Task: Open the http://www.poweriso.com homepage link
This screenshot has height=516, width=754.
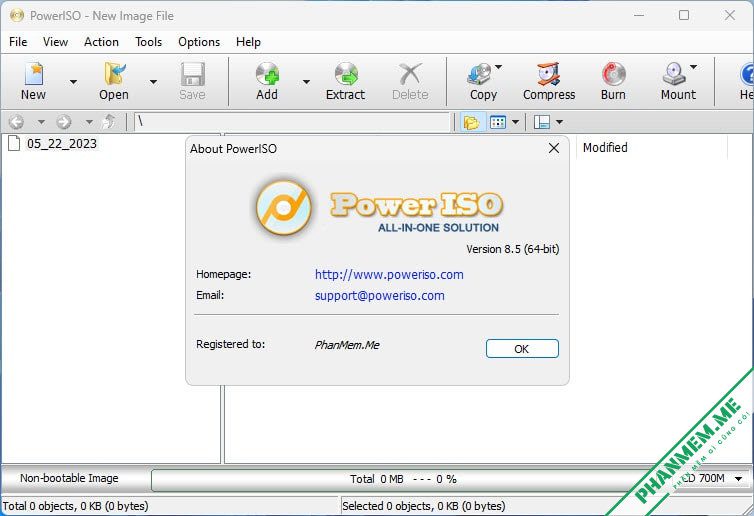Action: (x=389, y=275)
